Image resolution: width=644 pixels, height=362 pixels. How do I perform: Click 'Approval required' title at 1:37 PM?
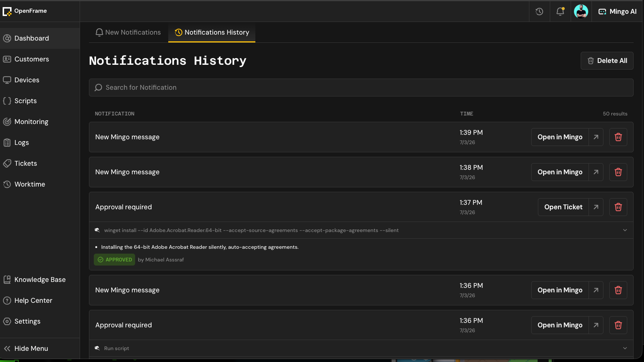[124, 207]
